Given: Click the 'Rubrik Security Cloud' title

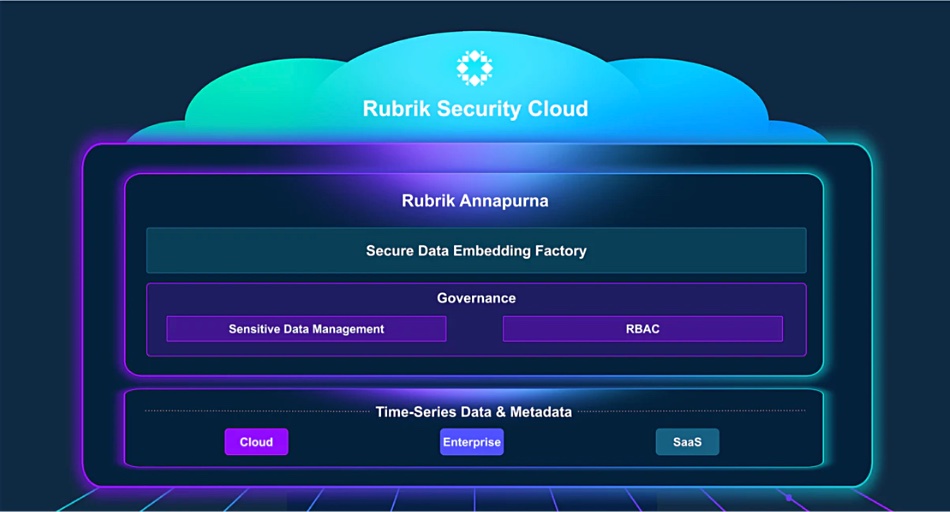Looking at the screenshot, I should pos(475,108).
